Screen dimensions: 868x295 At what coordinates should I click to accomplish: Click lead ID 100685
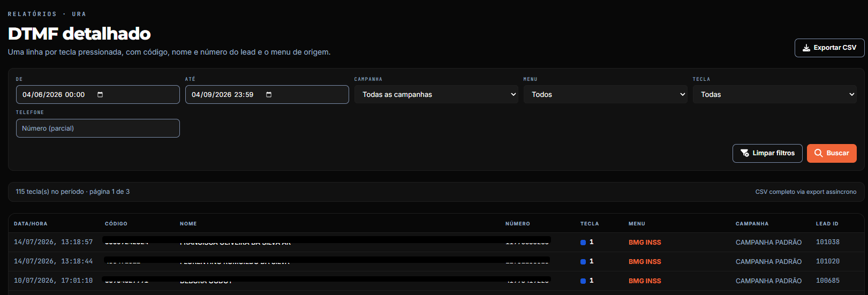click(x=828, y=281)
